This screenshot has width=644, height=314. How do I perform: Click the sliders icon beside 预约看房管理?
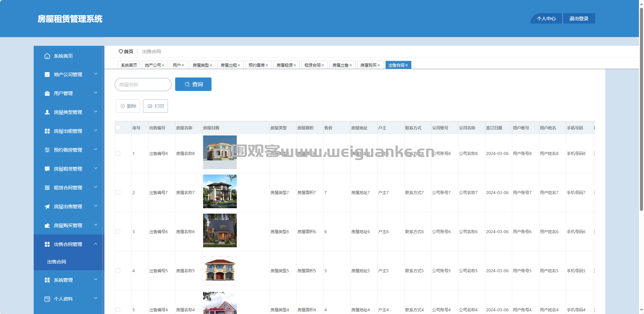(47, 150)
